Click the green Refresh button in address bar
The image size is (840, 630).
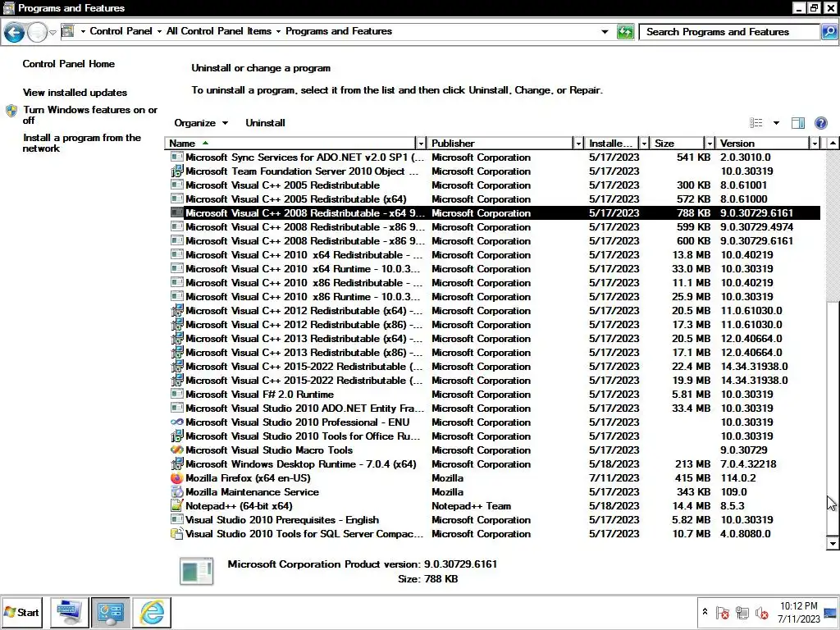(624, 32)
